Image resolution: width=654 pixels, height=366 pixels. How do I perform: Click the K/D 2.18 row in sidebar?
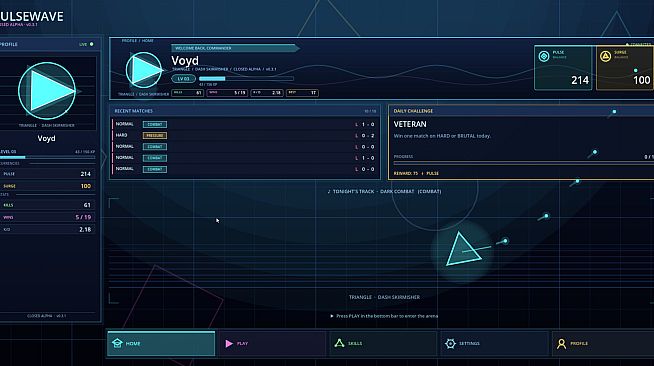coord(48,229)
